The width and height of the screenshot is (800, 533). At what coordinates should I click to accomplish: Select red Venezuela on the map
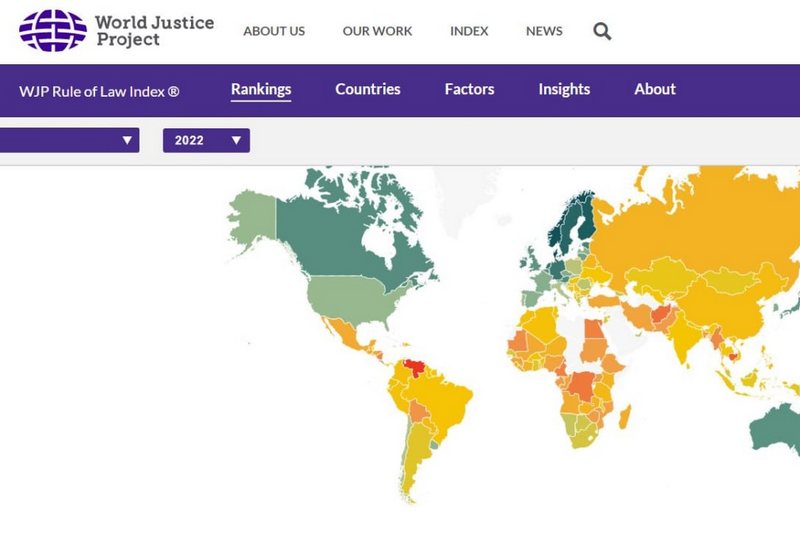413,366
